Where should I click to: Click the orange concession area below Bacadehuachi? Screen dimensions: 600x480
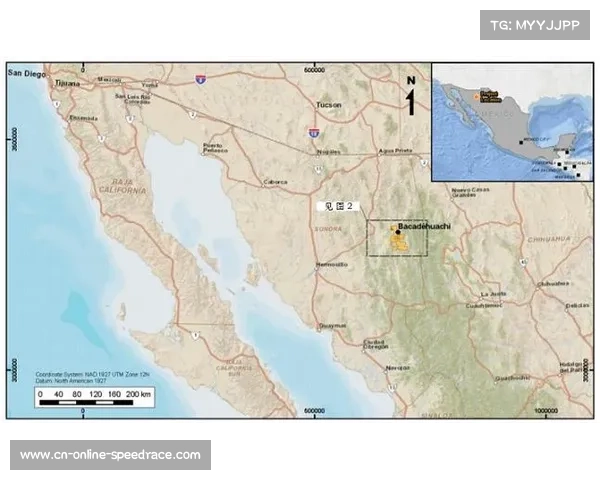coord(398,243)
